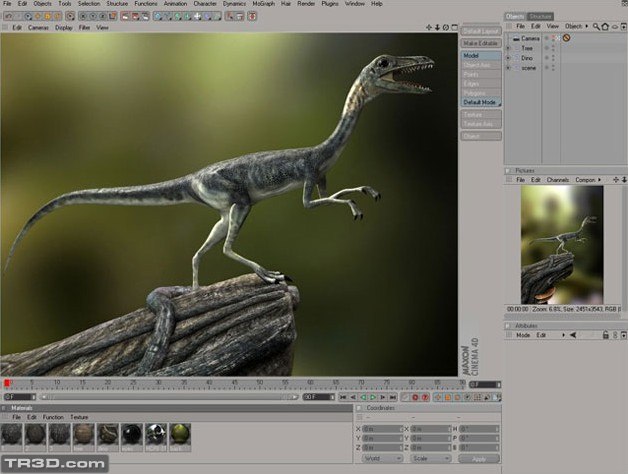Open the World coordinate system dropdown
The width and height of the screenshot is (628, 474).
pyautogui.click(x=379, y=458)
